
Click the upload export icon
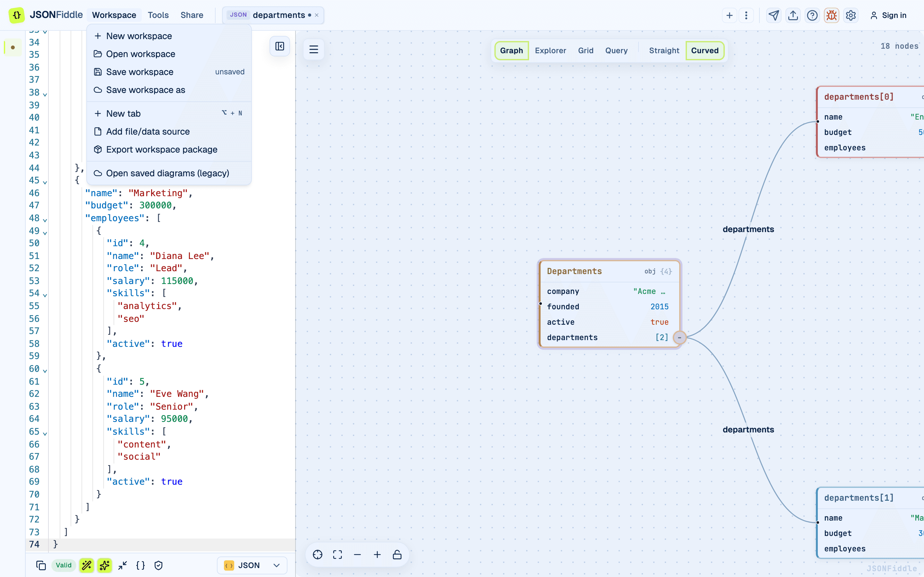pos(793,15)
